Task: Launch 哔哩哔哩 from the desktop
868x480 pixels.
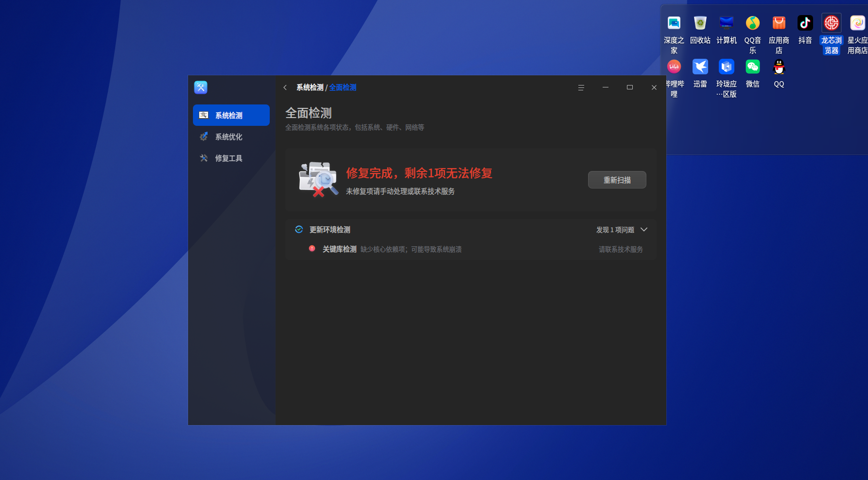Action: coord(674,67)
